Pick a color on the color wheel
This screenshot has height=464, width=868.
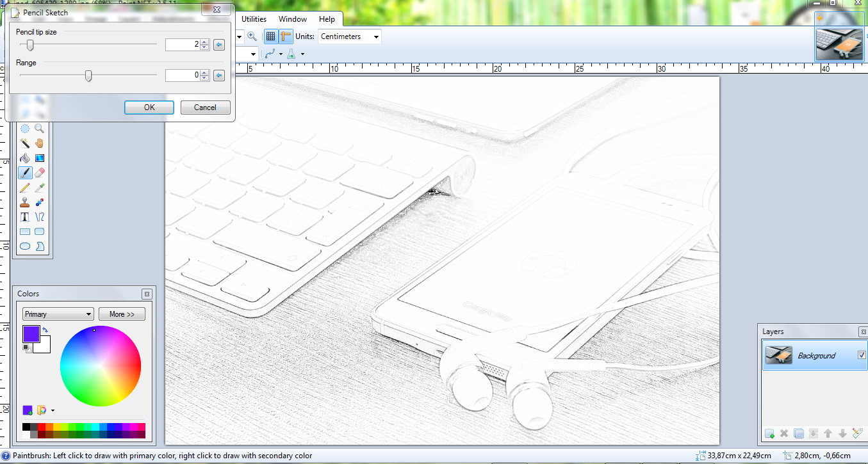(x=101, y=366)
